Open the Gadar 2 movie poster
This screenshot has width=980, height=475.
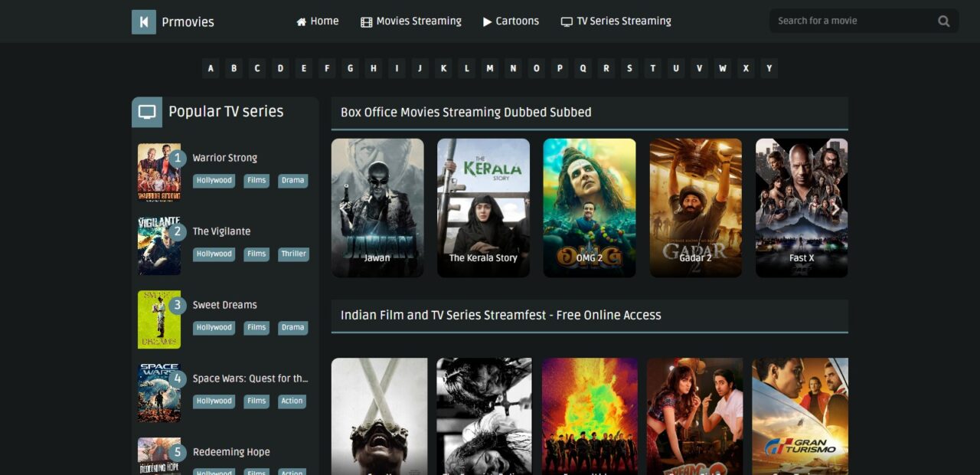pos(696,208)
